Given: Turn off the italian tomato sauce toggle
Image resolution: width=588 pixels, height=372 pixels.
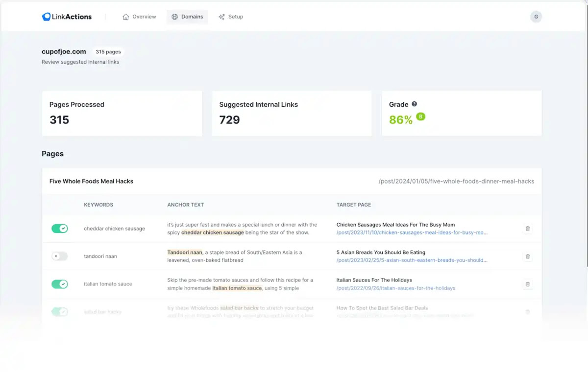Looking at the screenshot, I should (59, 284).
